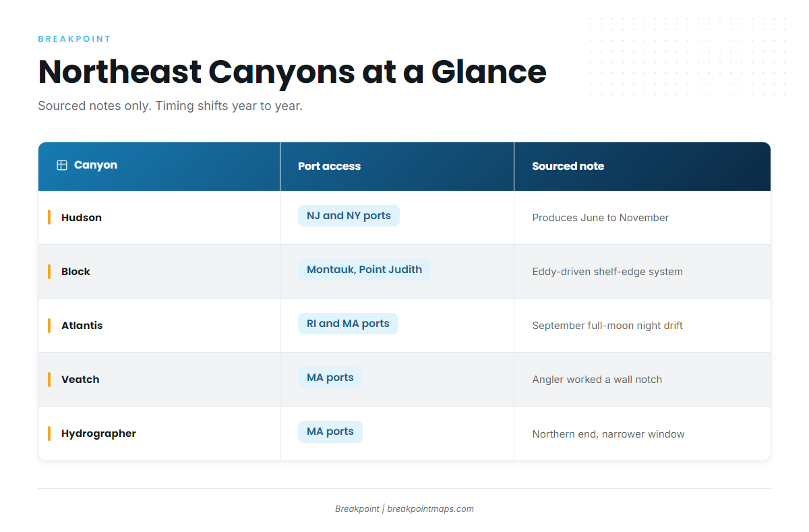This screenshot has width=809, height=532.
Task: Click the Veatch canyon row name
Action: pyautogui.click(x=80, y=379)
